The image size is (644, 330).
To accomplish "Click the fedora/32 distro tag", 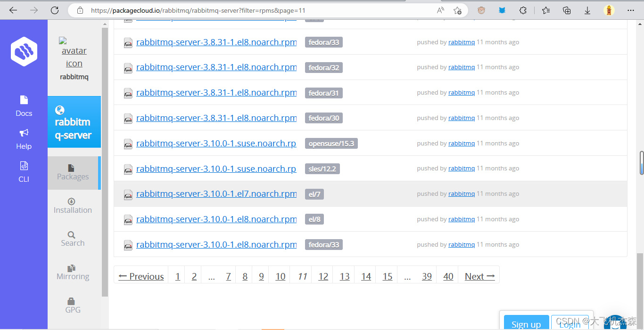I will [324, 67].
